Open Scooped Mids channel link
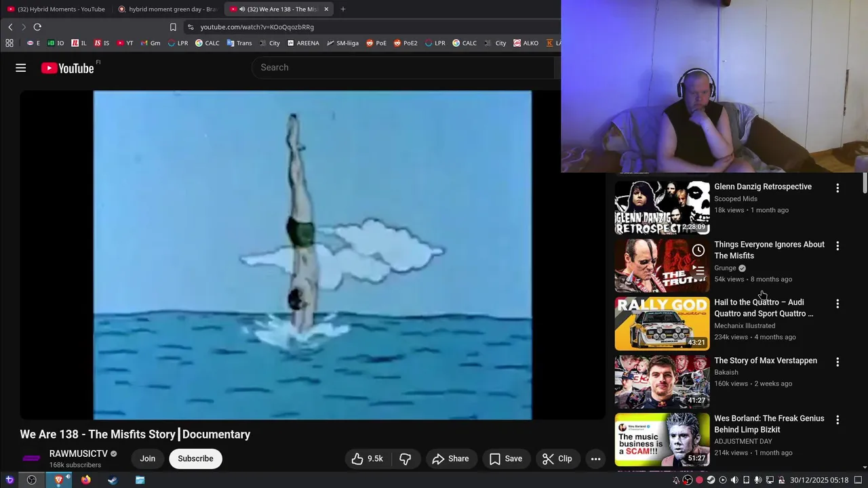The height and width of the screenshot is (488, 868). coord(736,199)
